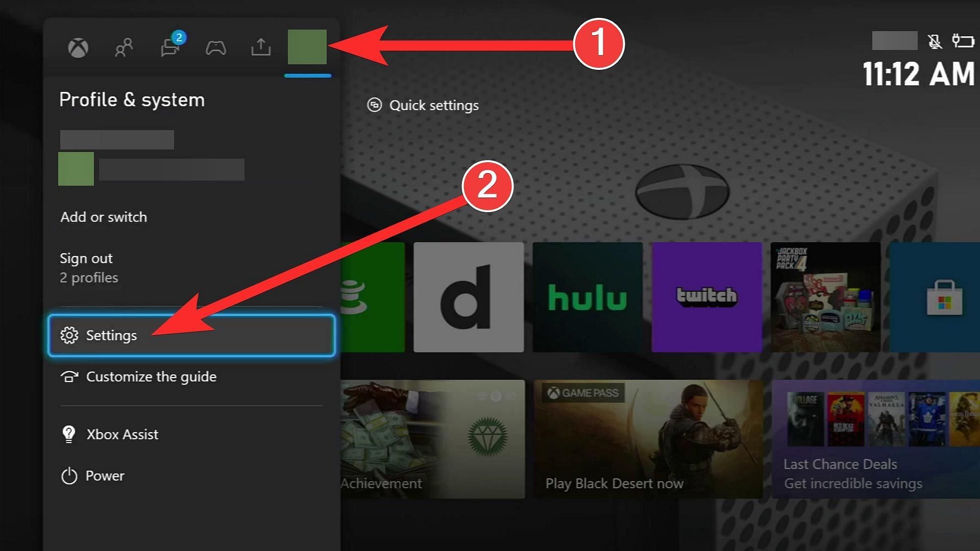Open Settings from Profile menu
Viewport: 980px width, 551px height.
(191, 334)
